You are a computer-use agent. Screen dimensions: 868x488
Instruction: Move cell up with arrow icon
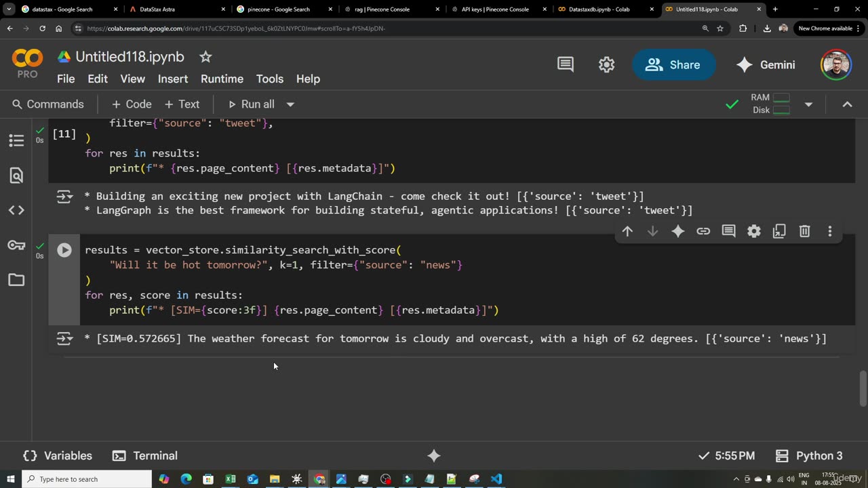click(627, 231)
